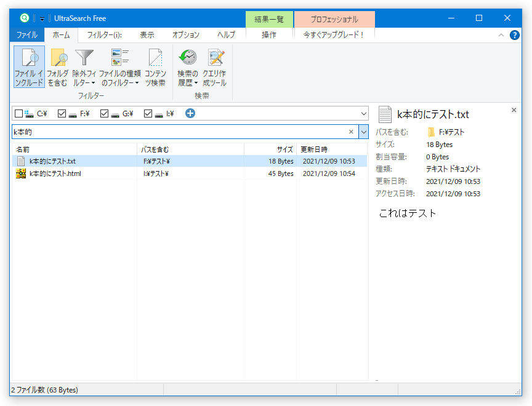Open the ファイル menu tab
532x406 pixels.
(27, 35)
